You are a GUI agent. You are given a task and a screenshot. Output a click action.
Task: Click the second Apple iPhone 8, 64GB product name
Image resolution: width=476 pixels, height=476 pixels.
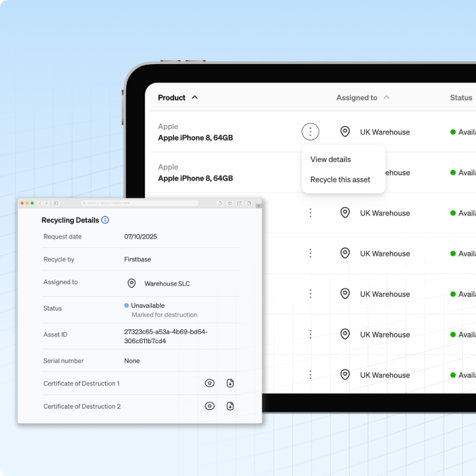pos(195,178)
